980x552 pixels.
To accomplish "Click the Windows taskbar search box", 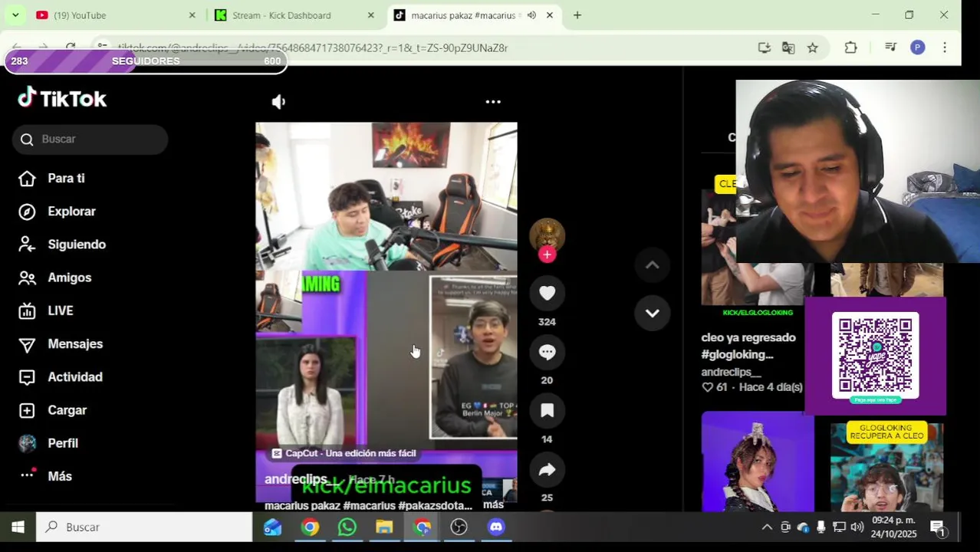I will pyautogui.click(x=144, y=527).
